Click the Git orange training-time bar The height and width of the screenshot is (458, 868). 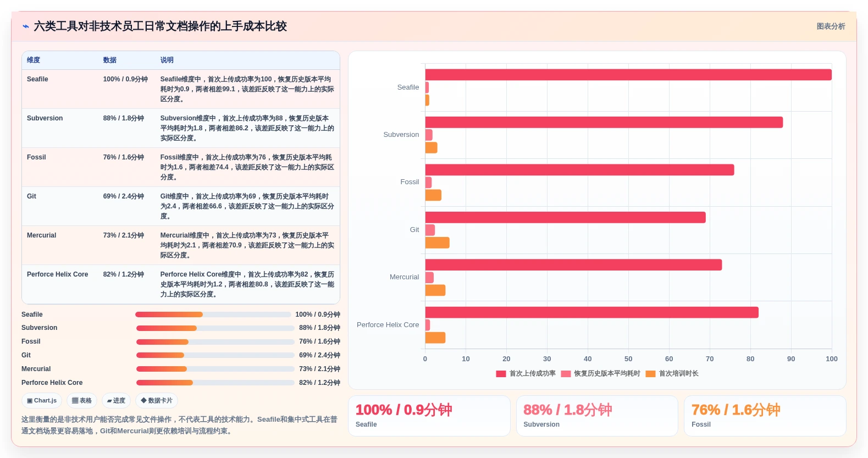437,242
